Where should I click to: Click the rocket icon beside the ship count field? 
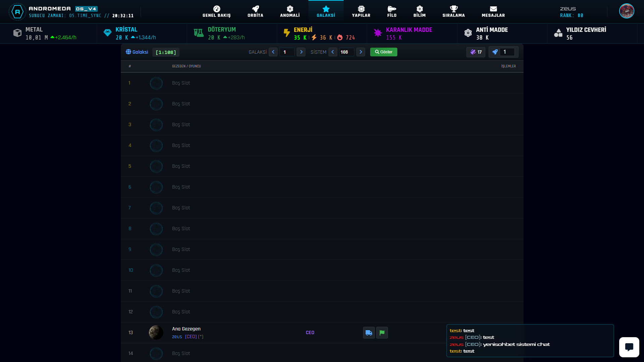pyautogui.click(x=495, y=52)
